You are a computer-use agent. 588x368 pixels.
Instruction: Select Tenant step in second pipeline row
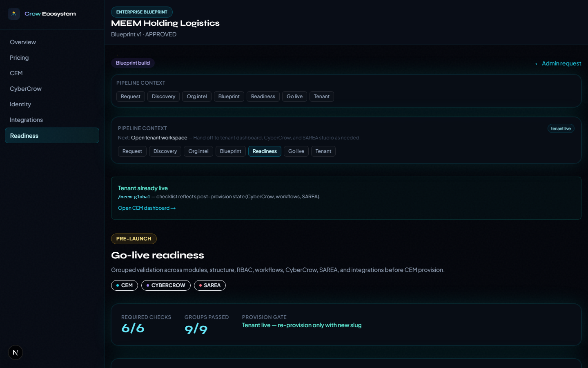[x=323, y=151]
